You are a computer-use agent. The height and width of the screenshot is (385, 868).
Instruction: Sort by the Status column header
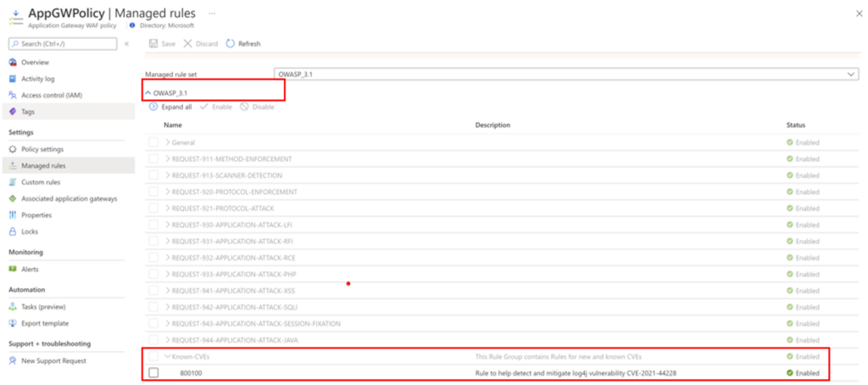point(795,126)
